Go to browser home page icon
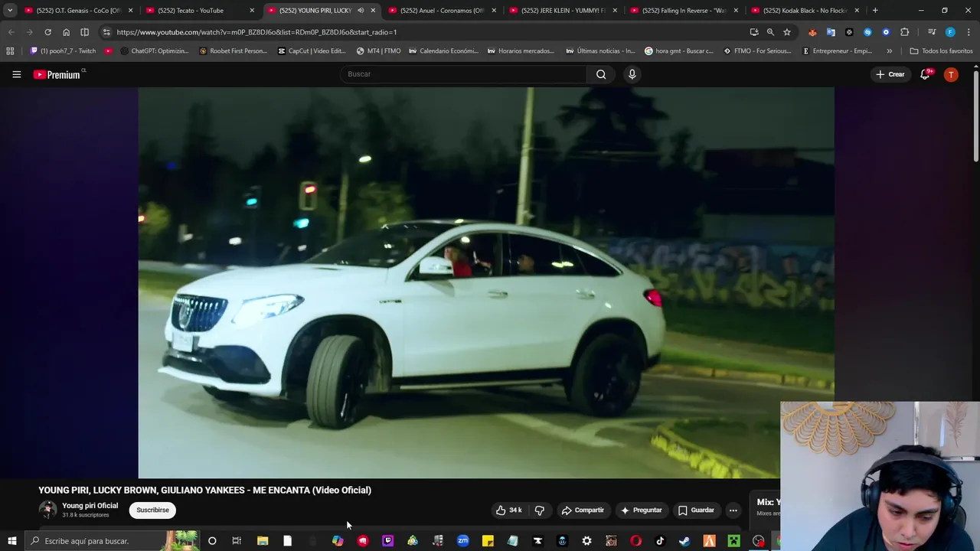980x551 pixels. point(66,32)
